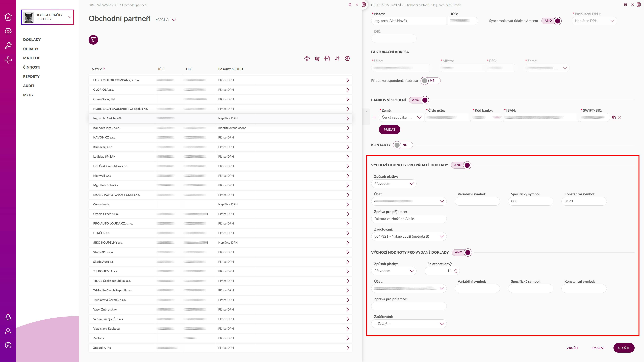The width and height of the screenshot is (644, 362).
Task: Select Lidl Česká republika s.r.o. row
Action: [x=220, y=166]
